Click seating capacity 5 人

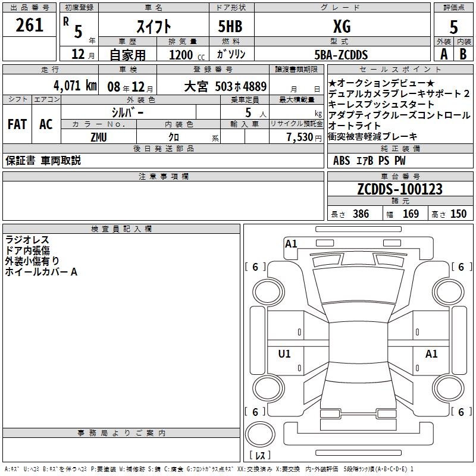(x=256, y=112)
